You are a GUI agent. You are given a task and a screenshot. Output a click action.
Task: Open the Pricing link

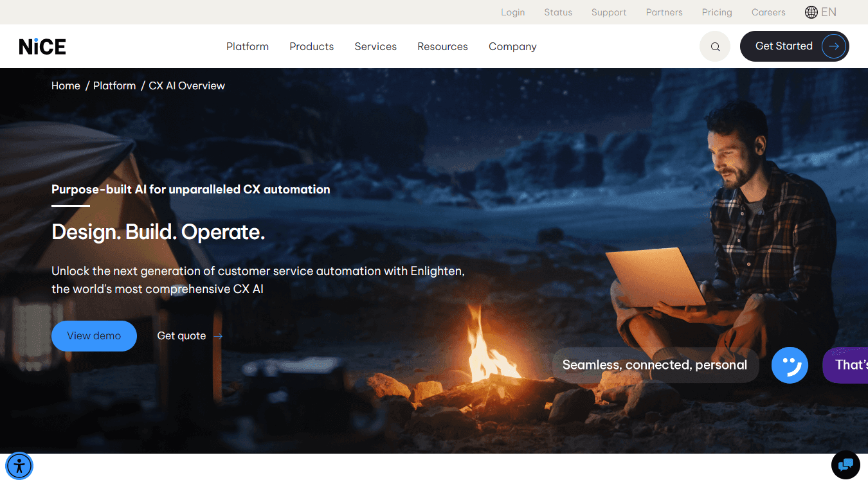(x=717, y=12)
